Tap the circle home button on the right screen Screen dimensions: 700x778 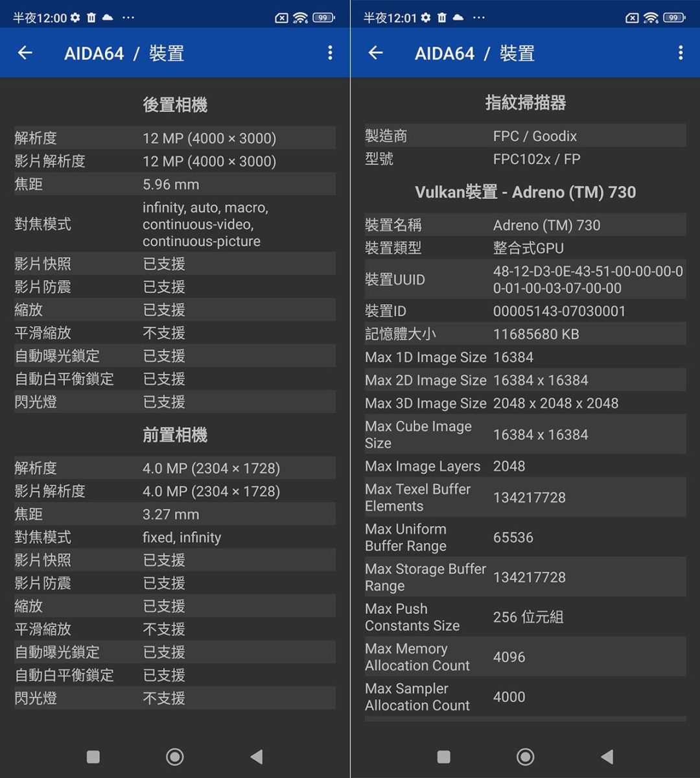coord(526,757)
